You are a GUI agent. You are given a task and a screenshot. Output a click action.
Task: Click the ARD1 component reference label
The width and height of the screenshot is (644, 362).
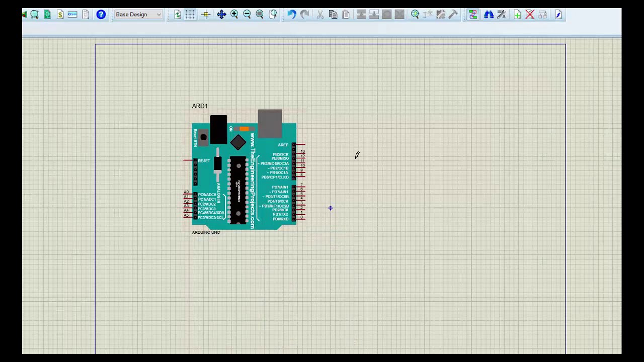point(200,106)
